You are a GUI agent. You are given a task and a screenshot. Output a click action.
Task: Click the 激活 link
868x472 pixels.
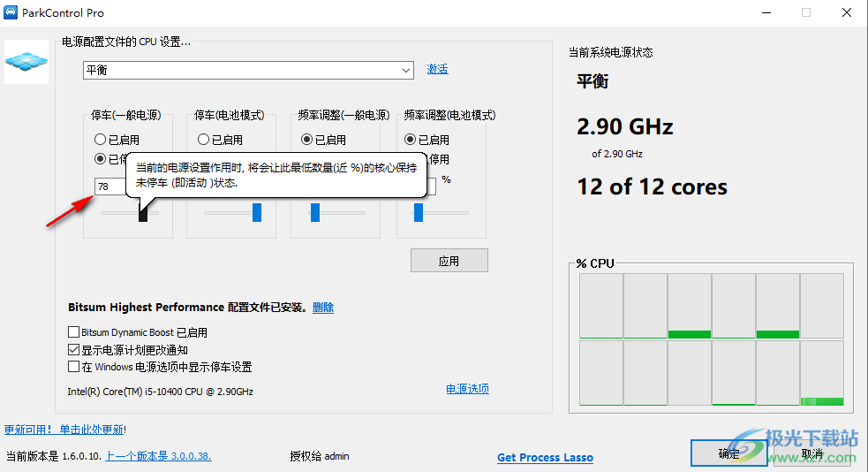point(437,69)
